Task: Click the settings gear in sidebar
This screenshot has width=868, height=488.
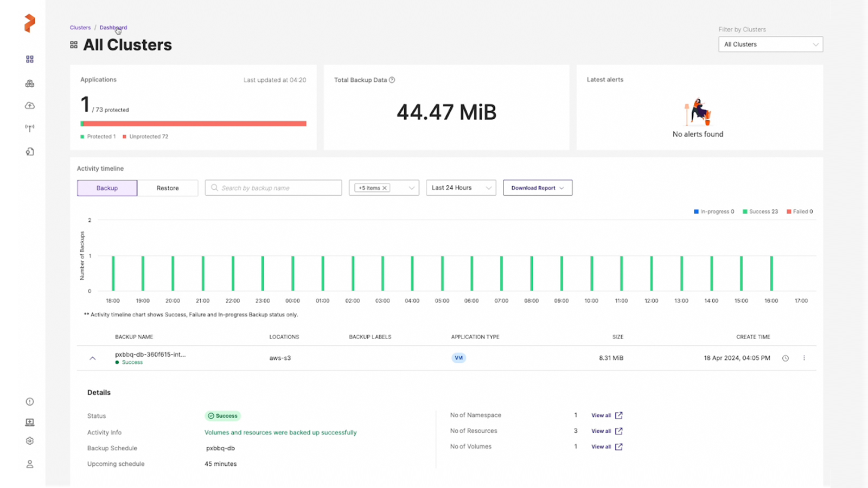Action: pos(30,441)
